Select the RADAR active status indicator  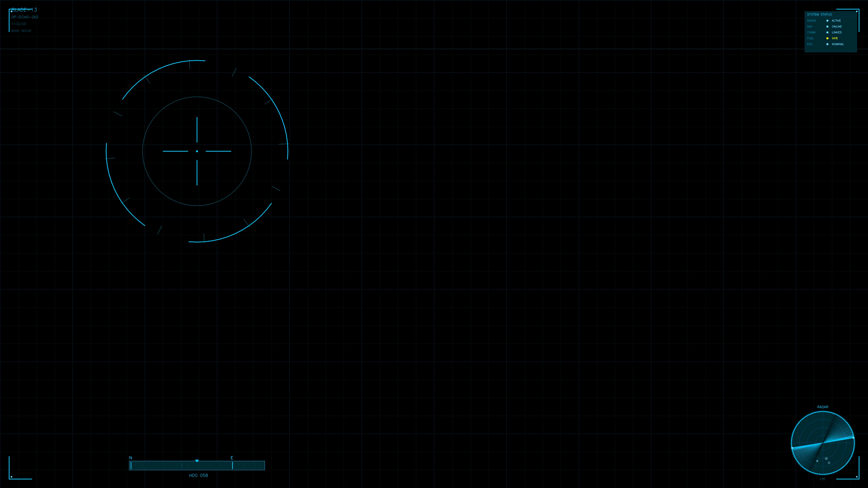828,21
